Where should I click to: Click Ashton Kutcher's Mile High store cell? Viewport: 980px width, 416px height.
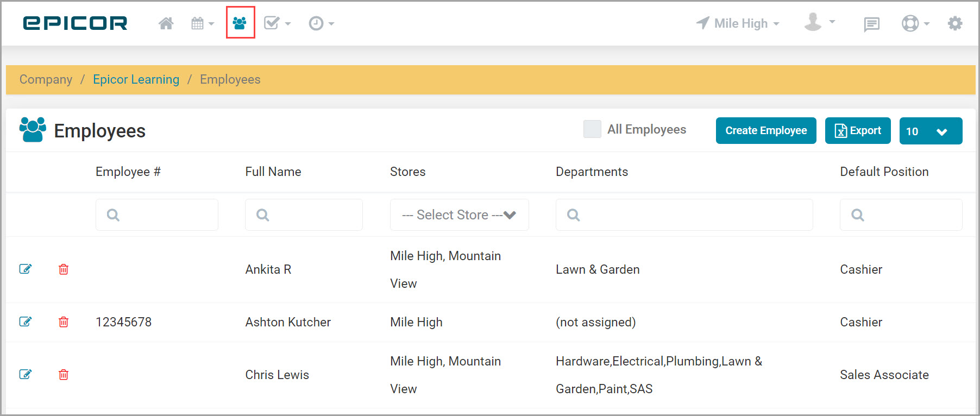[416, 322]
